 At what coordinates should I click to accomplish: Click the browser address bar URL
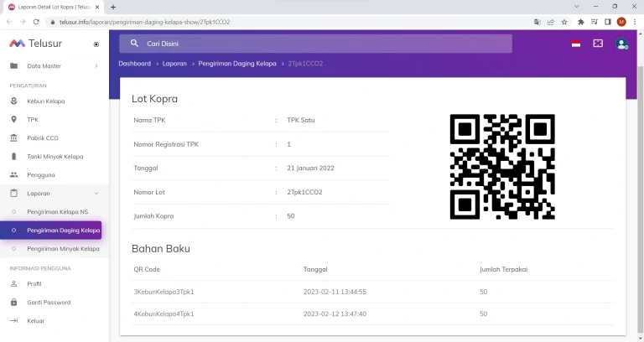point(144,22)
